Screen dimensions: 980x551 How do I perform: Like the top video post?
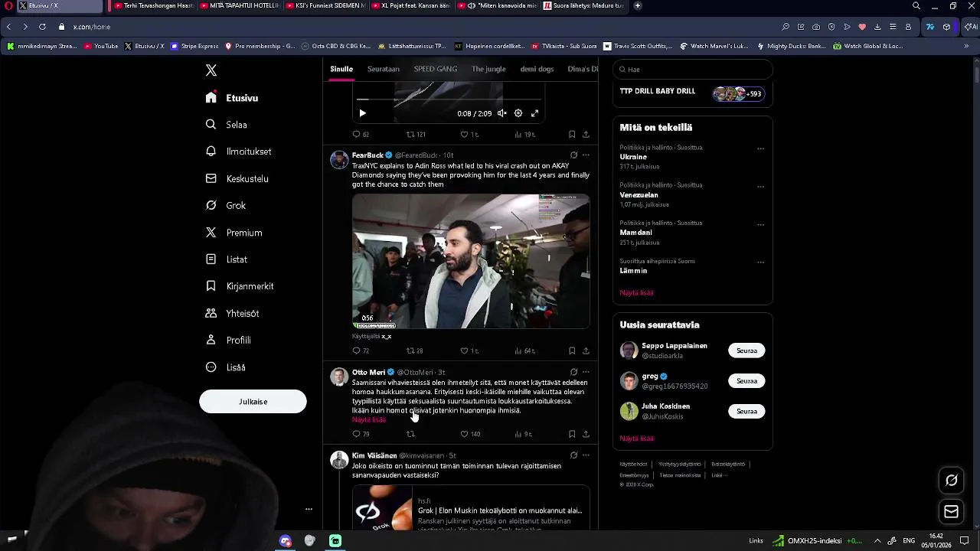point(469,134)
